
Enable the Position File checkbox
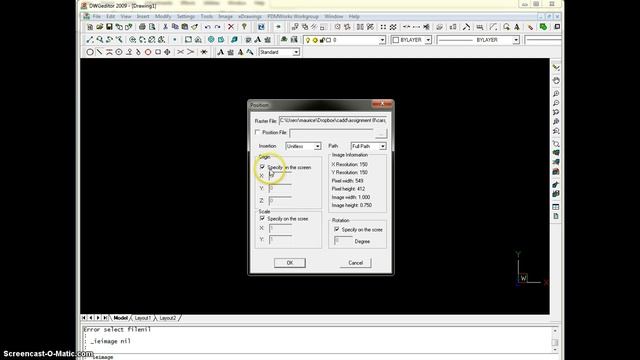coord(257,132)
